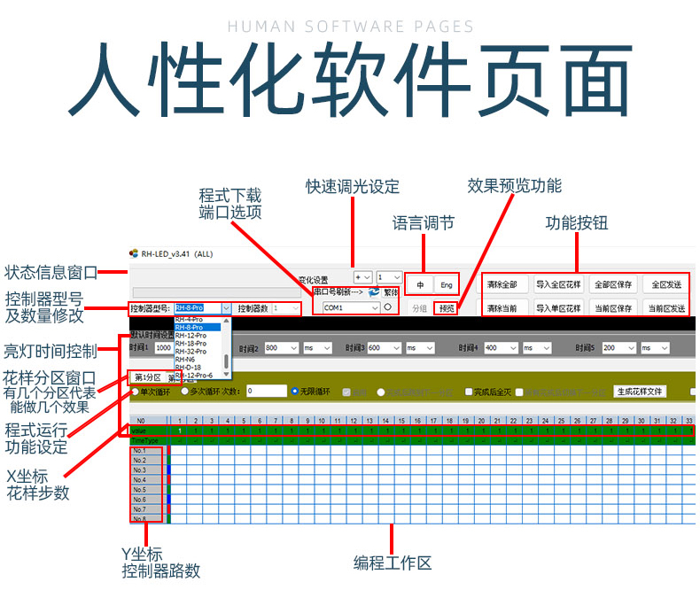This screenshot has height=613, width=700.
Task: Switch language to Eng
Action: pyautogui.click(x=447, y=285)
